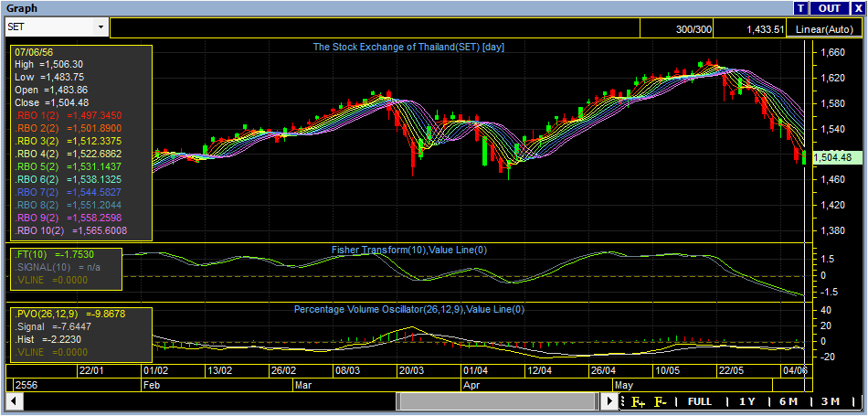Click the 26/04 date axis marker
Image resolution: width=868 pixels, height=416 pixels.
point(603,370)
